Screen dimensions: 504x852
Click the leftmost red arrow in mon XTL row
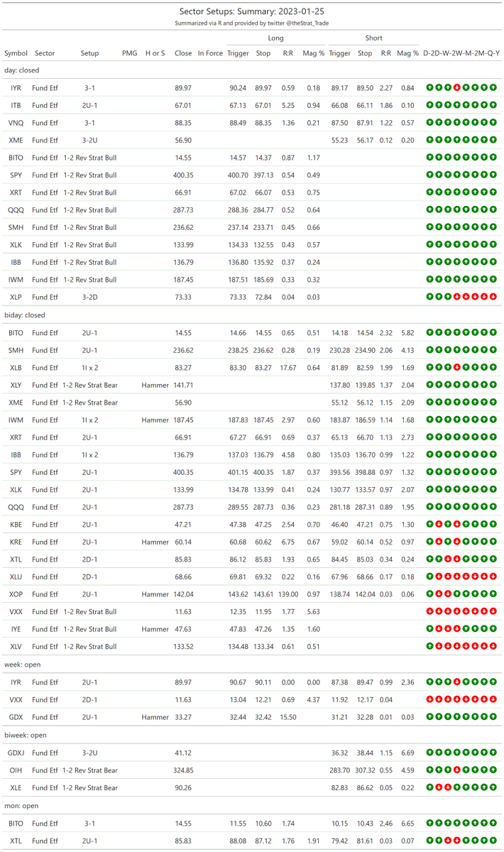tap(448, 841)
